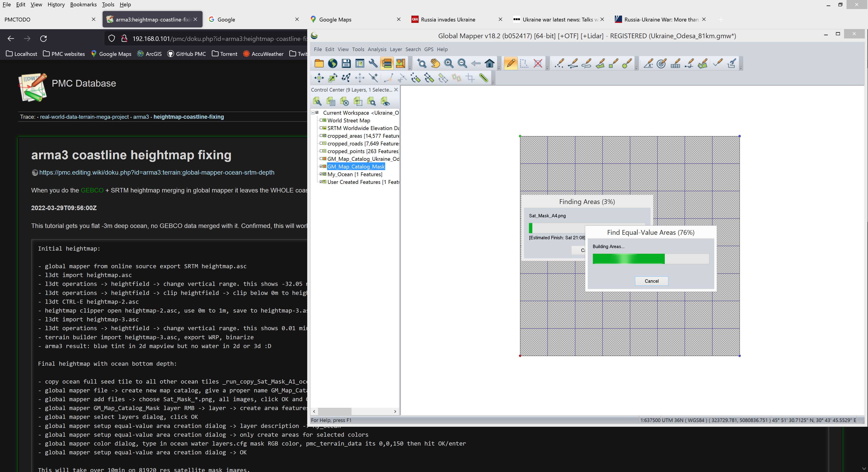Switch to the Google Maps browser tab
The height and width of the screenshot is (472, 868).
pos(356,19)
